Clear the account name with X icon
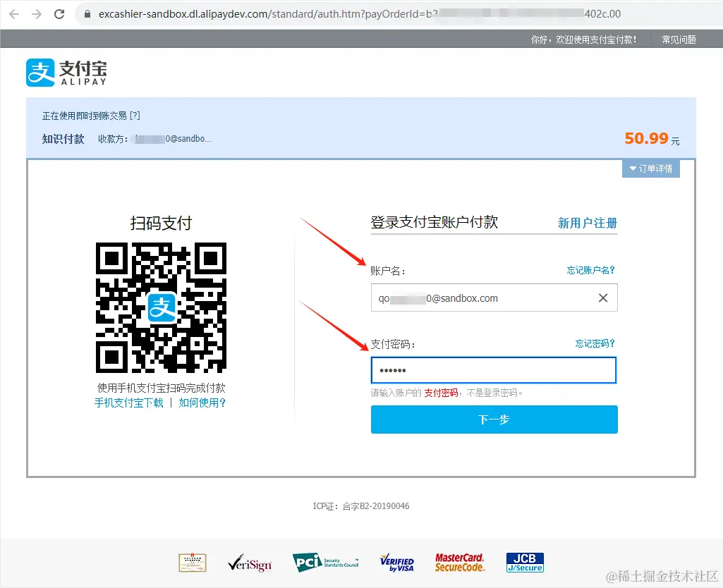 tap(602, 298)
